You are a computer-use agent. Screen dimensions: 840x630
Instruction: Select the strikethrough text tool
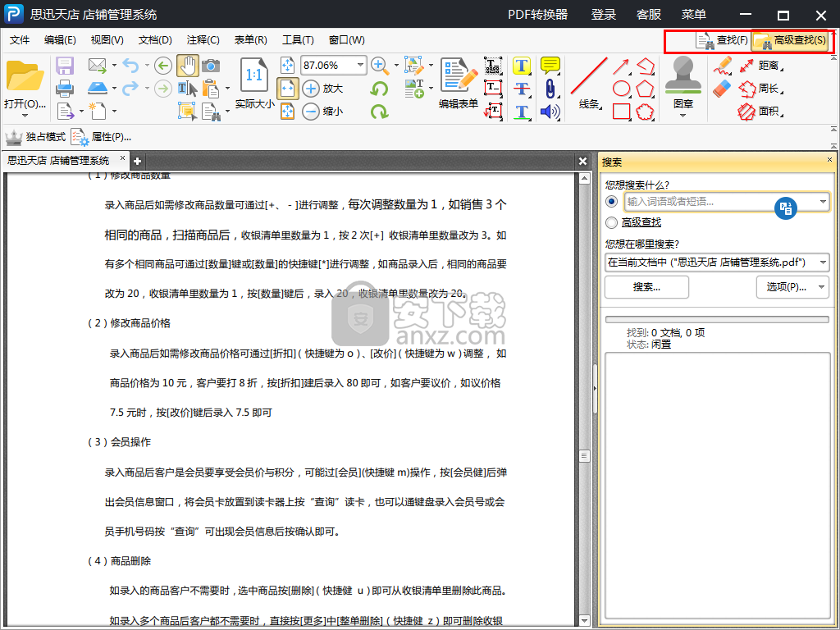(x=521, y=89)
